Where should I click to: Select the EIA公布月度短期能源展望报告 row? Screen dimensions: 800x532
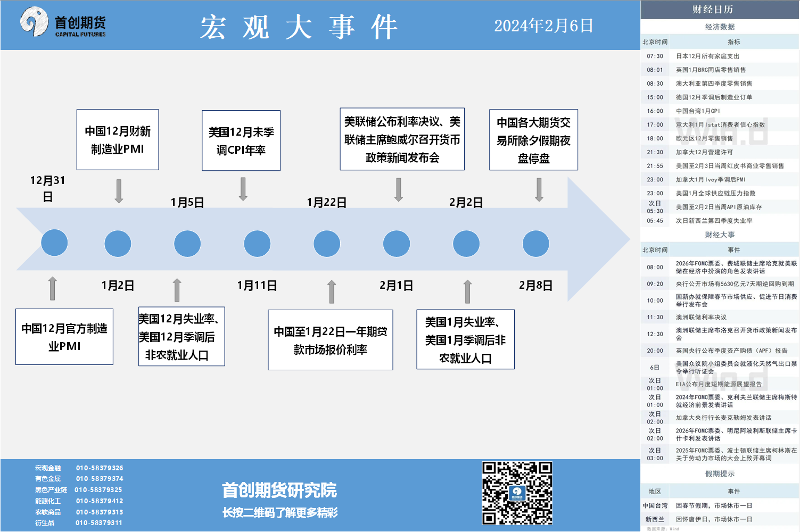tap(720, 384)
